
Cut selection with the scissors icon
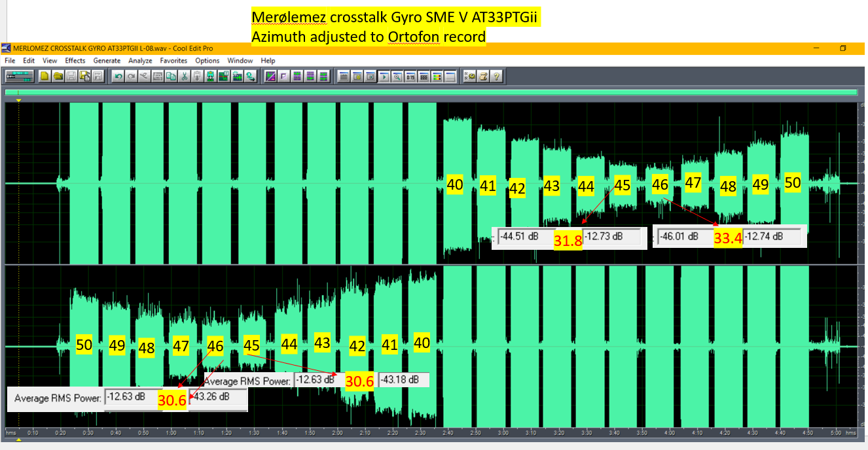(x=184, y=77)
